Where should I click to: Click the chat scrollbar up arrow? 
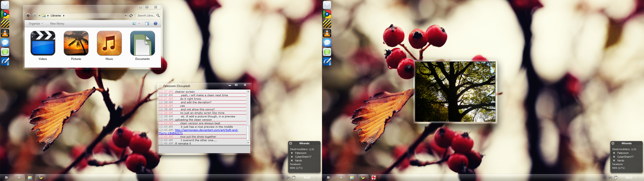(248, 91)
